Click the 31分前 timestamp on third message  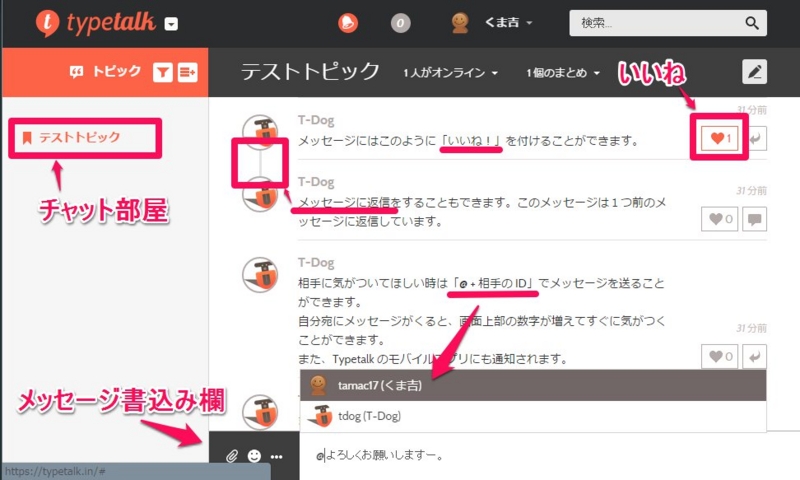(x=751, y=328)
